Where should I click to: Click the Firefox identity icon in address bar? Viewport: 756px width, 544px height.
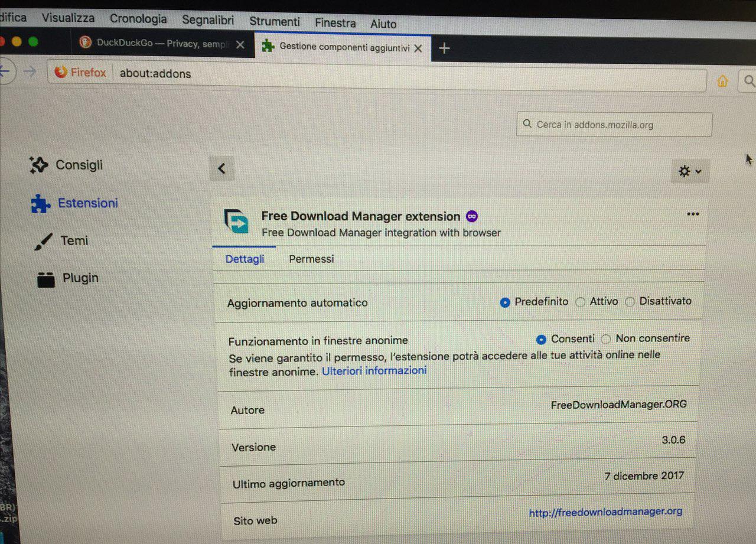80,73
